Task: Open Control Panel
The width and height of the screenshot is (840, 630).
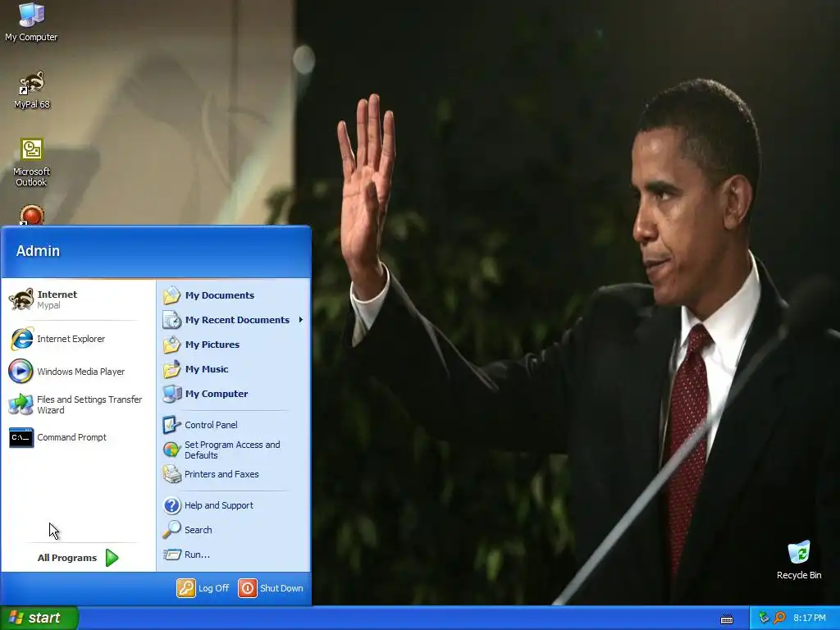Action: (234, 426)
